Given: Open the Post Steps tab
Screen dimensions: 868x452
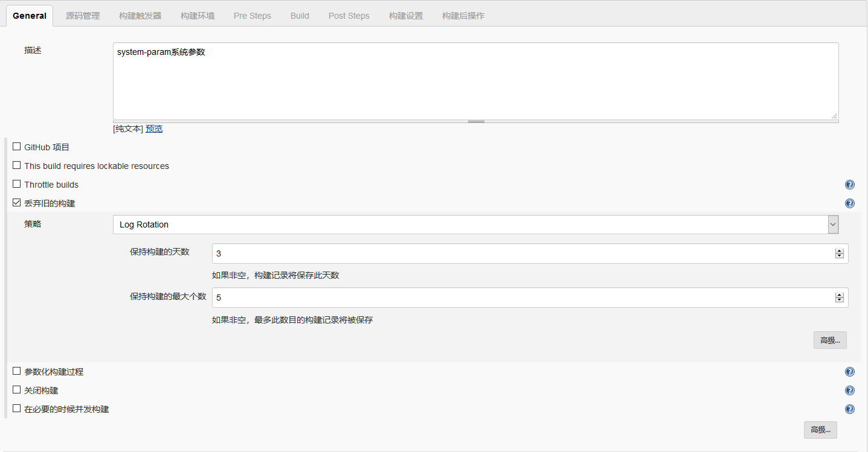Looking at the screenshot, I should pyautogui.click(x=349, y=16).
